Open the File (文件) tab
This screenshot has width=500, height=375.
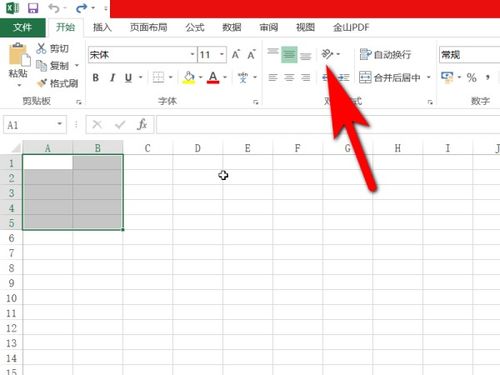point(23,27)
